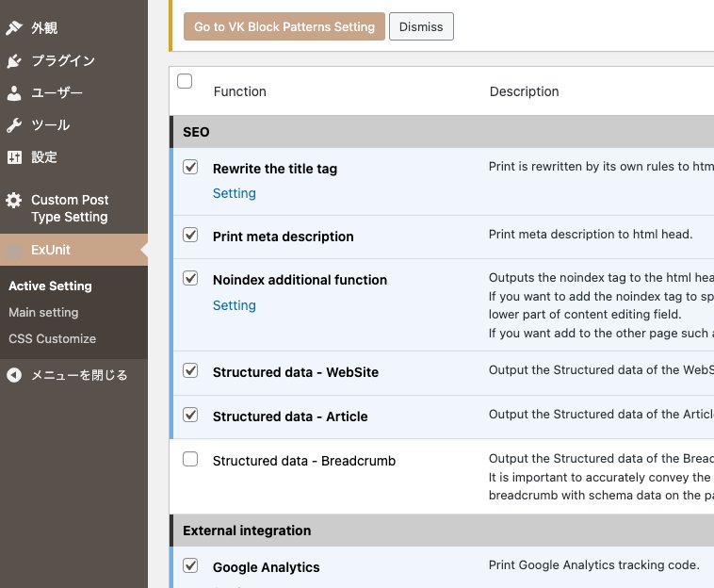
Task: Click the Structured data - WebSite label
Action: (296, 372)
